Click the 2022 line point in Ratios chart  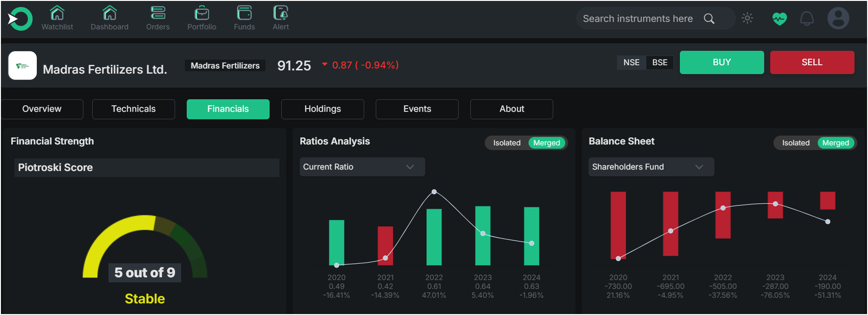click(434, 192)
